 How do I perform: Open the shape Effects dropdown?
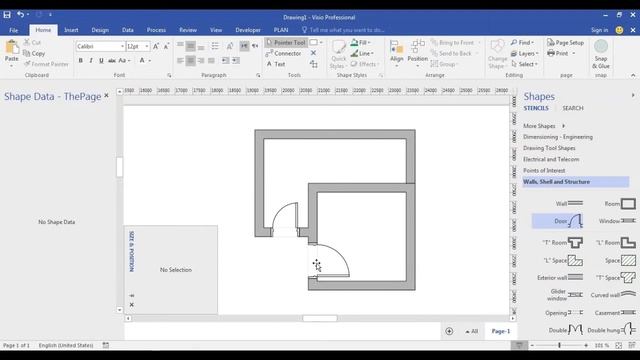(365, 64)
